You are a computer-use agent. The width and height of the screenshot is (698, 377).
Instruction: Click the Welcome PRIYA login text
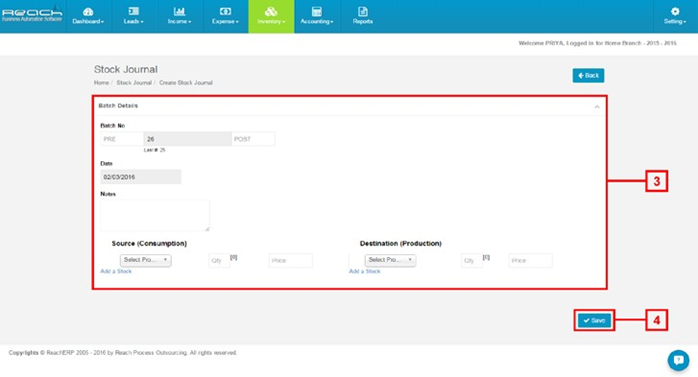tap(597, 43)
